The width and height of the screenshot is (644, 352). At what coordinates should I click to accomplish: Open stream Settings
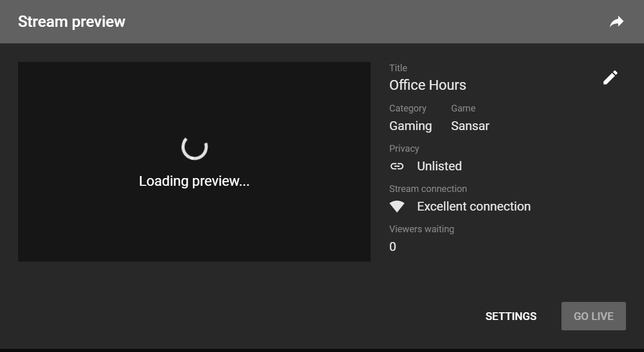tap(510, 316)
